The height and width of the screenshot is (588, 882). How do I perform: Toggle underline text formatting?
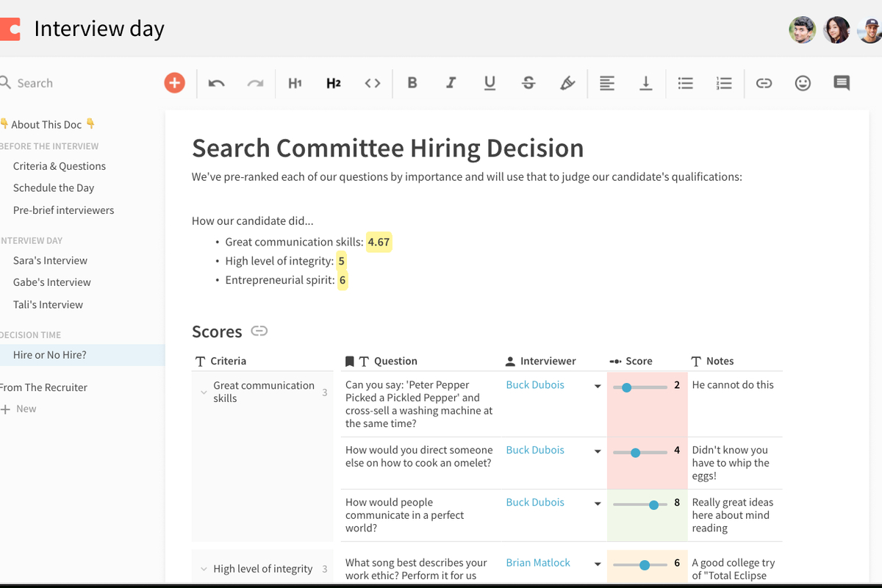point(490,83)
